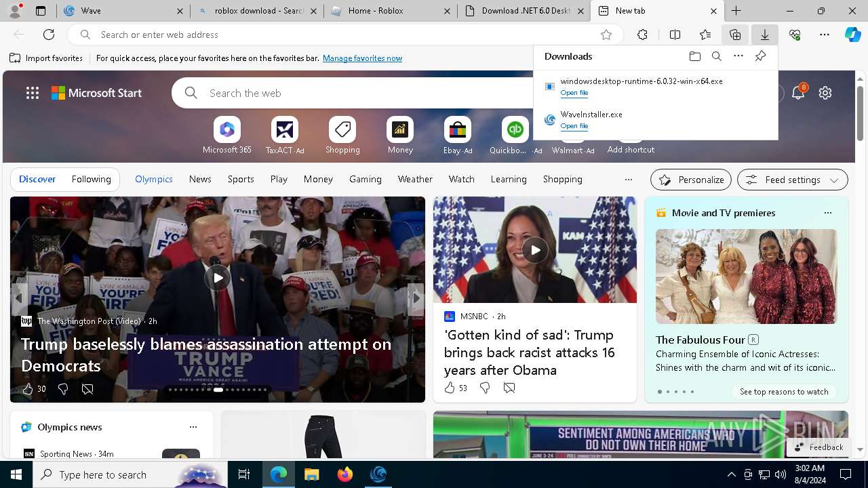This screenshot has width=868, height=488.
Task: Open Microsoft 365 shortcut
Action: 227,135
